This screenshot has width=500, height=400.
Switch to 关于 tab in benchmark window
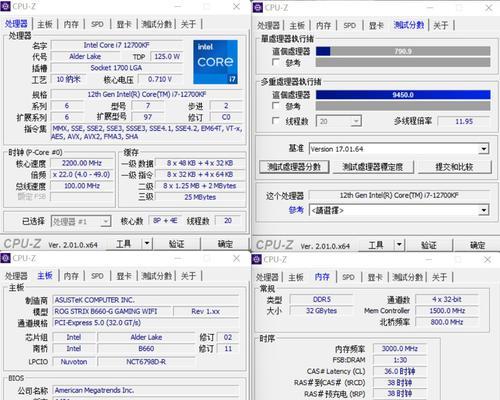click(x=440, y=25)
